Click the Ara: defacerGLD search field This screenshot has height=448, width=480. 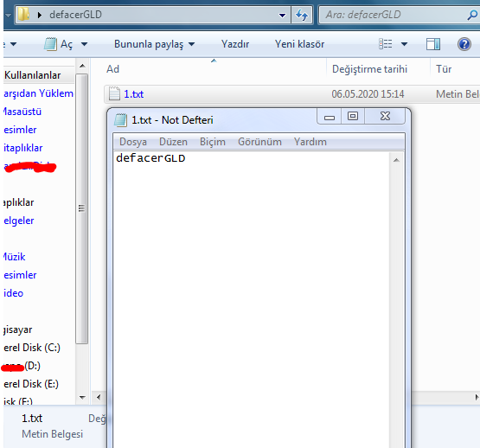(x=394, y=15)
